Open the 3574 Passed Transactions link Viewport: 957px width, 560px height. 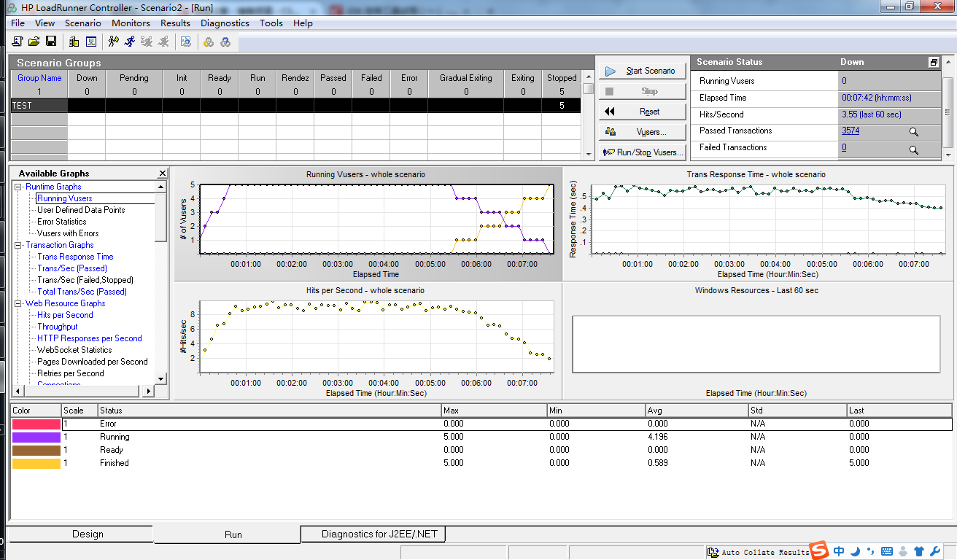851,131
